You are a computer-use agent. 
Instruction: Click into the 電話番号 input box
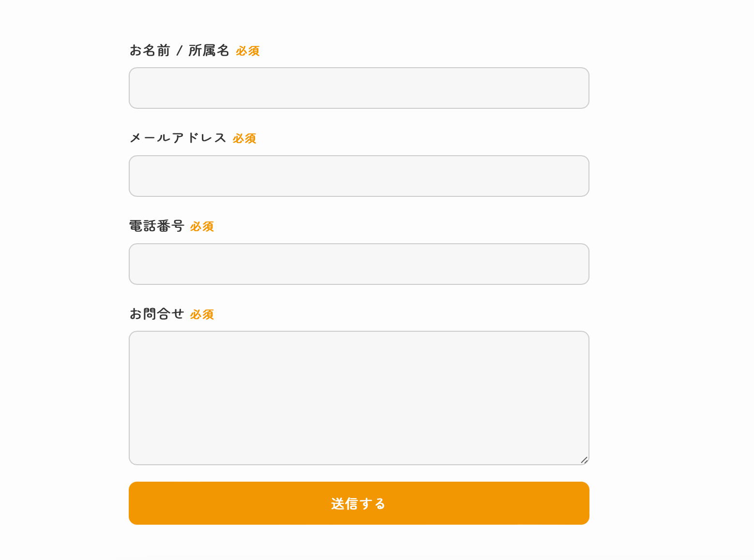click(359, 264)
